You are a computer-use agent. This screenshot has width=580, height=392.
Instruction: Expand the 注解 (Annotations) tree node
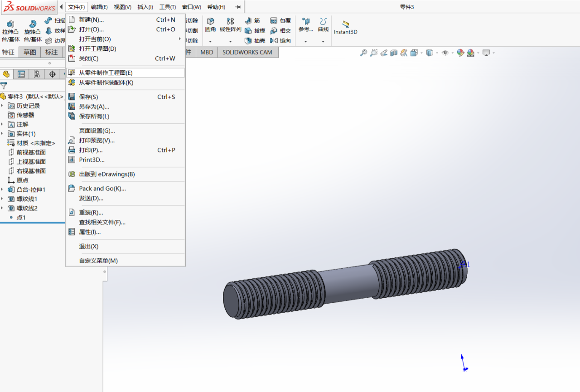2,124
